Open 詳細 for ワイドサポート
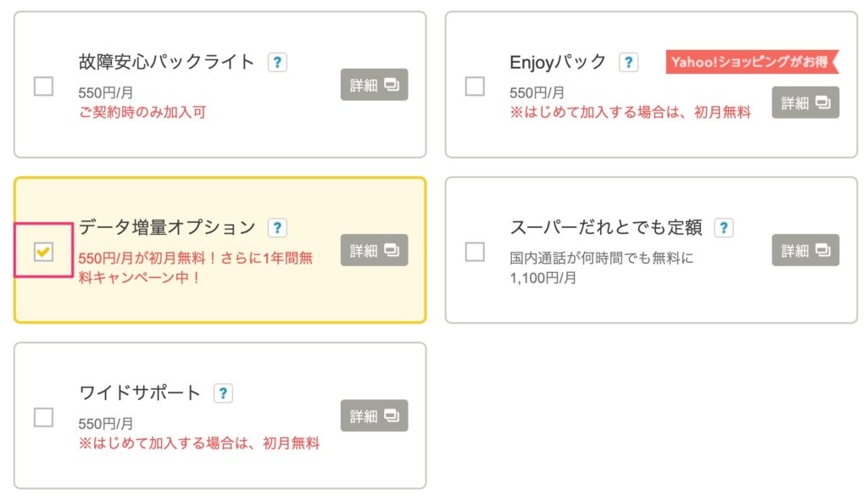 tap(374, 415)
